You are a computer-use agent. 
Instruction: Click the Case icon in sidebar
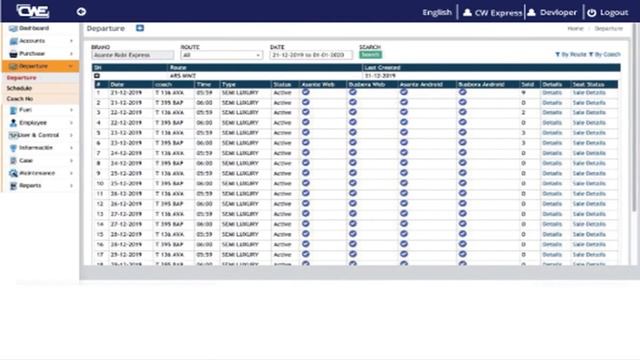(x=13, y=161)
